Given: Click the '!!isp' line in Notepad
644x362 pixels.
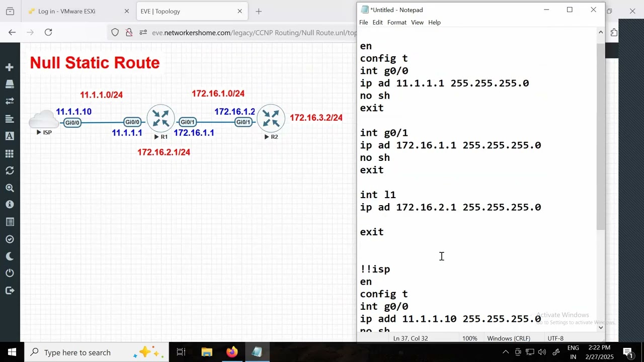Looking at the screenshot, I should pyautogui.click(x=375, y=269).
